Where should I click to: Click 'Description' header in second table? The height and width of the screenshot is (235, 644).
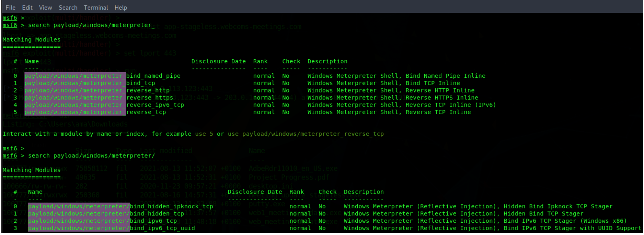[x=364, y=192]
